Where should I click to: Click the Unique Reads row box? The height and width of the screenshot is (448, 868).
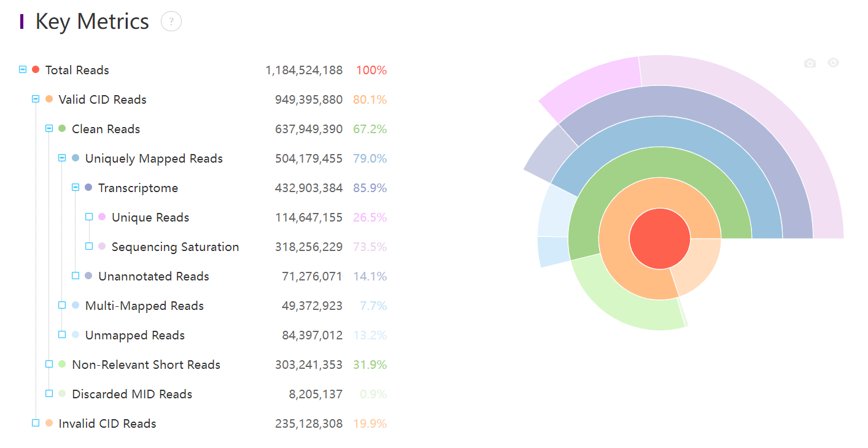(89, 217)
